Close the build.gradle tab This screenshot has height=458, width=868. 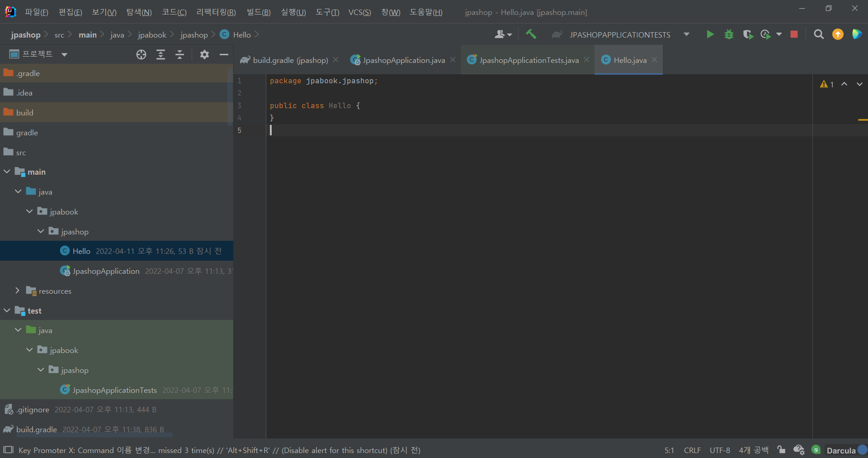(x=335, y=60)
